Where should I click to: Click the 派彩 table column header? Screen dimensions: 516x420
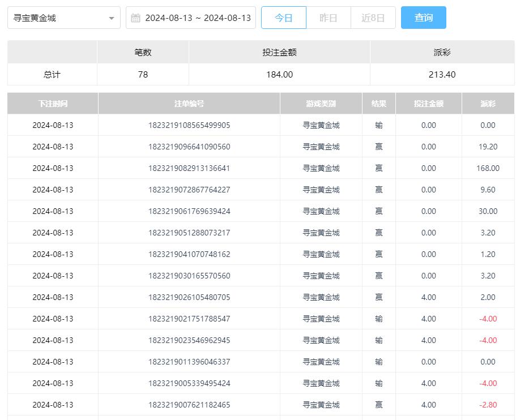tap(488, 104)
